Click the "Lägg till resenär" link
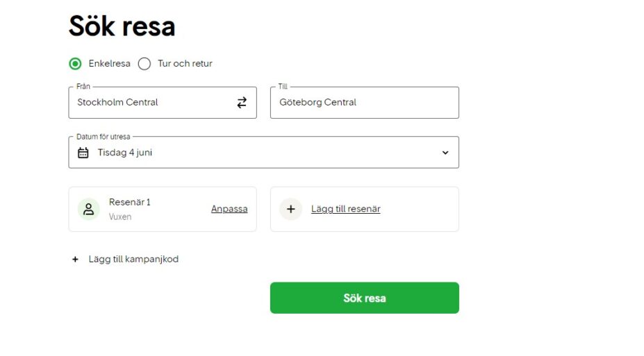644x356 pixels. coord(345,209)
